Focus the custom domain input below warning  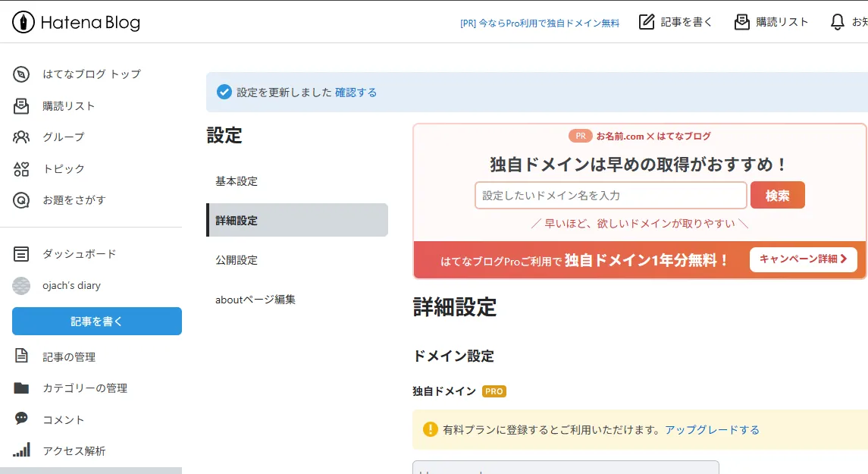(x=566, y=467)
